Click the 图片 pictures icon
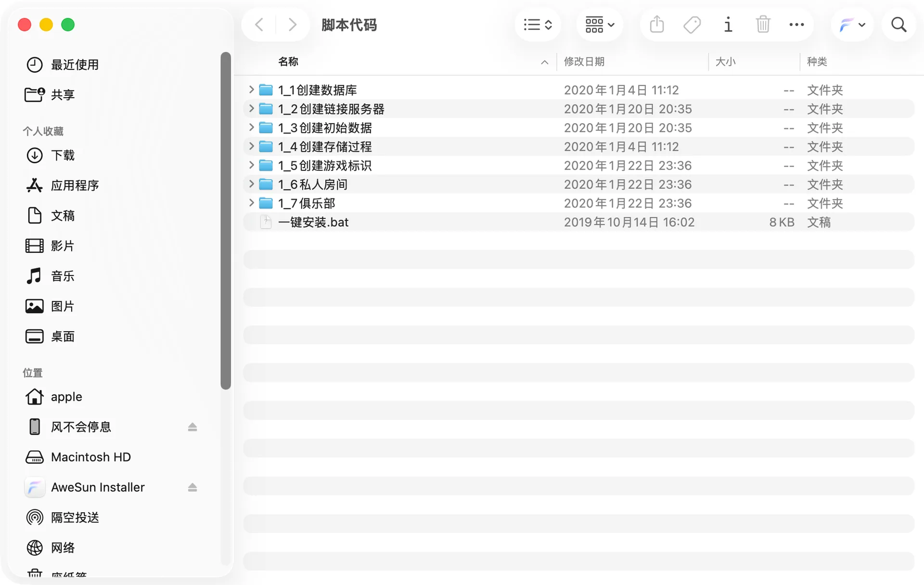 (x=34, y=306)
